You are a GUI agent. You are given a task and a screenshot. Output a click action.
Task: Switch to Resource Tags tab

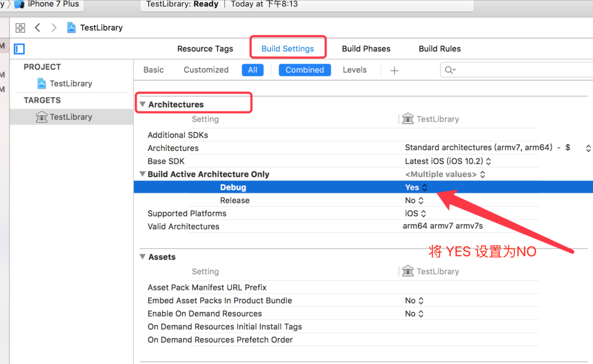click(205, 49)
